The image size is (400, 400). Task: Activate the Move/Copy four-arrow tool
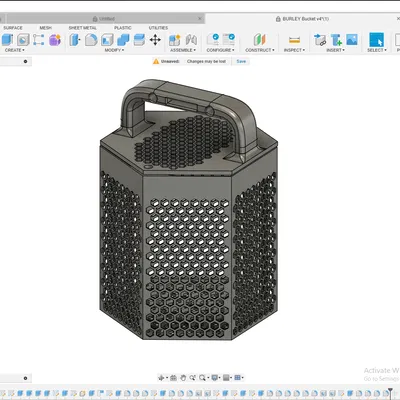[x=155, y=40]
